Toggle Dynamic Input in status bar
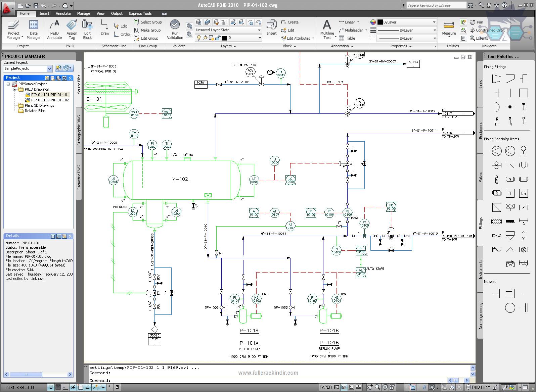Screen dimensions: 536x392 pyautogui.click(x=102, y=387)
